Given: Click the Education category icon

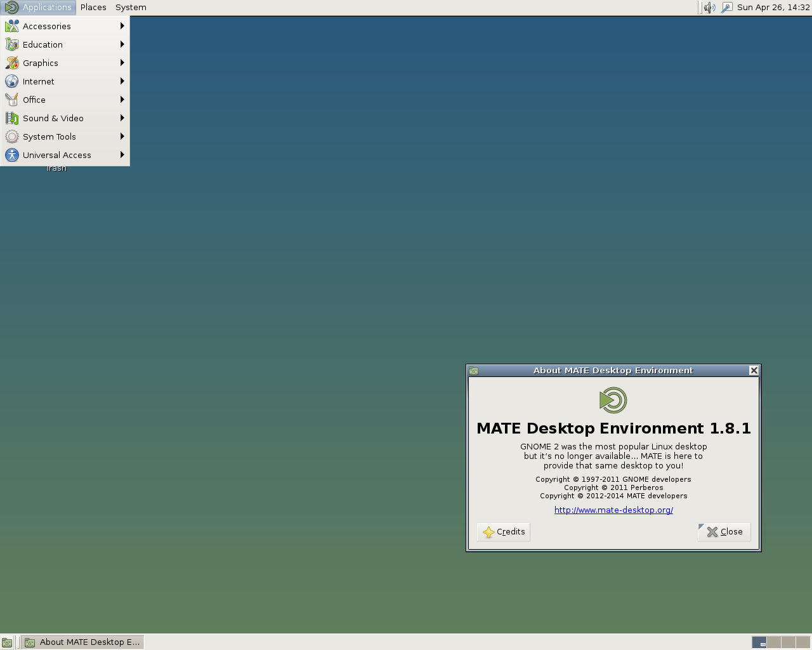Looking at the screenshot, I should click(12, 44).
